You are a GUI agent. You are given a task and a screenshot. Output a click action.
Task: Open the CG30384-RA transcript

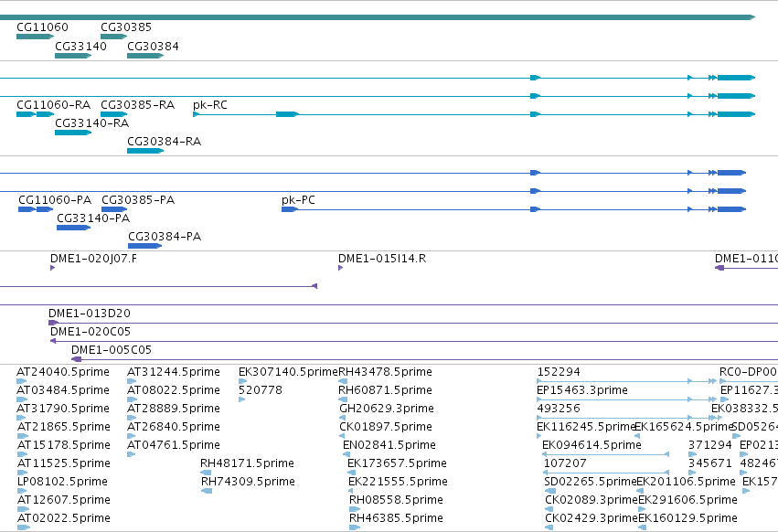[x=144, y=151]
